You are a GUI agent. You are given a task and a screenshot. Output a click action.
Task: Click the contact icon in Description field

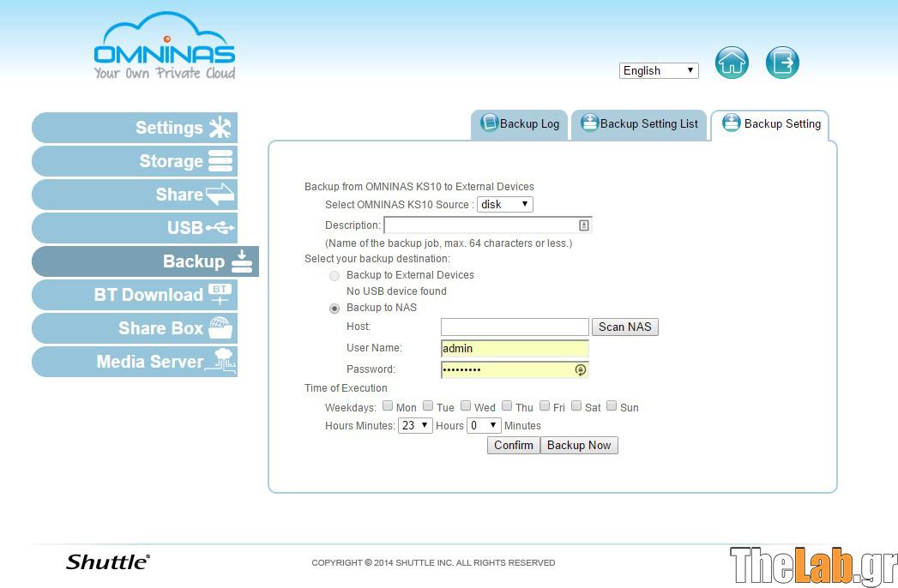pos(583,225)
